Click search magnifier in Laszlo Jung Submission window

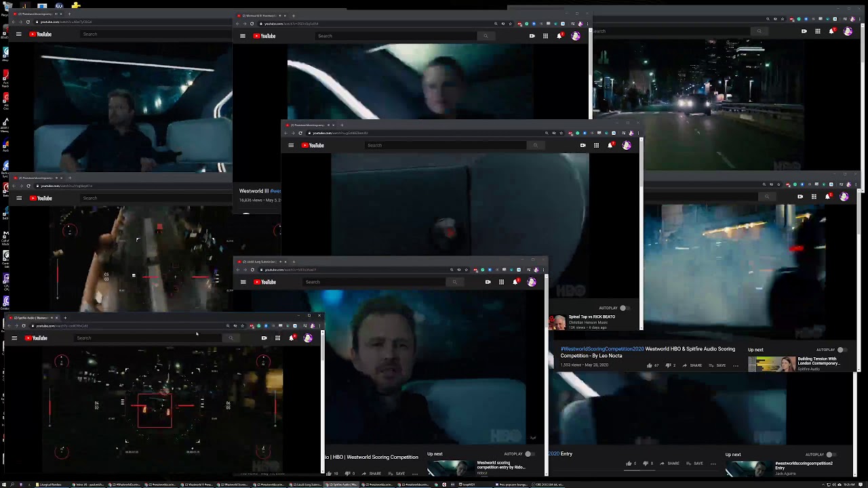click(x=454, y=282)
